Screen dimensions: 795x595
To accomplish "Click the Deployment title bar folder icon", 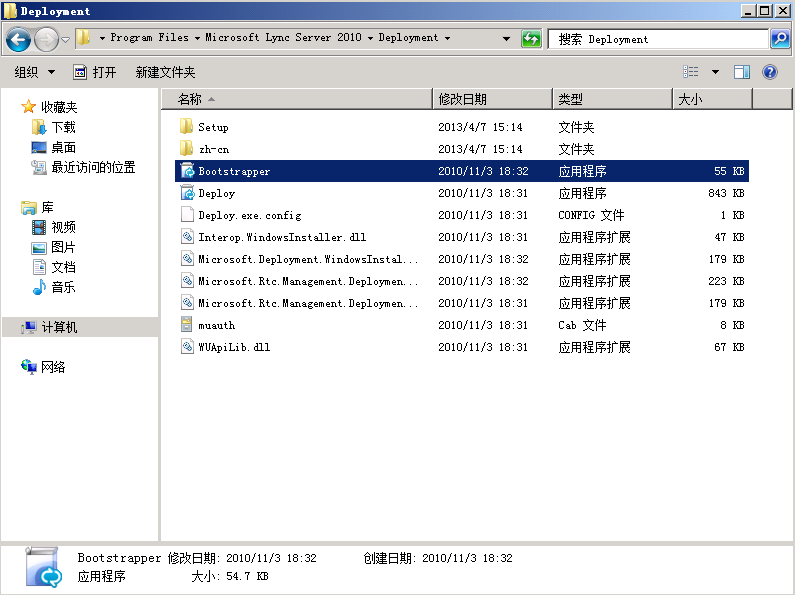I will pyautogui.click(x=10, y=11).
